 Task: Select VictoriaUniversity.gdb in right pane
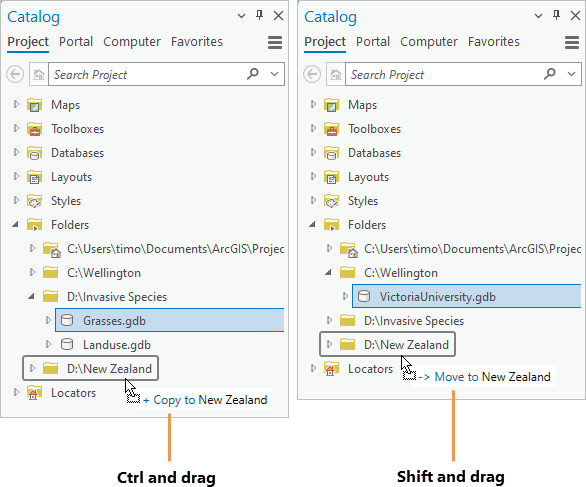tap(466, 296)
